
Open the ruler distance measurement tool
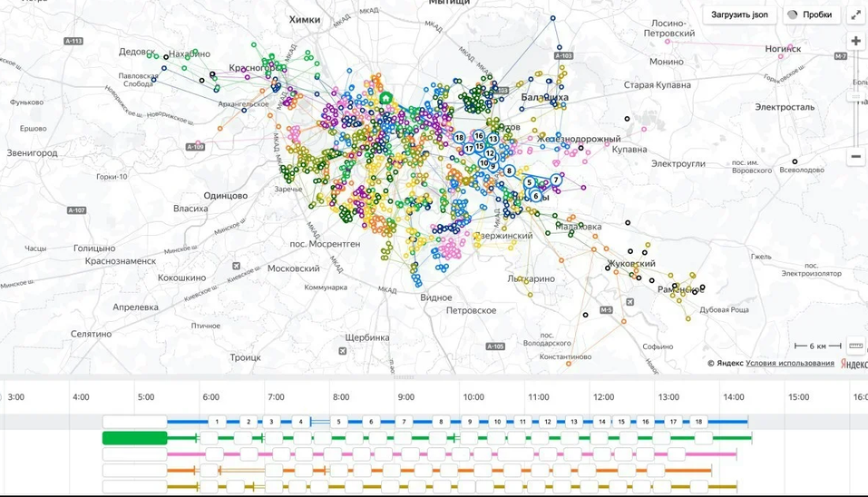[x=855, y=346]
